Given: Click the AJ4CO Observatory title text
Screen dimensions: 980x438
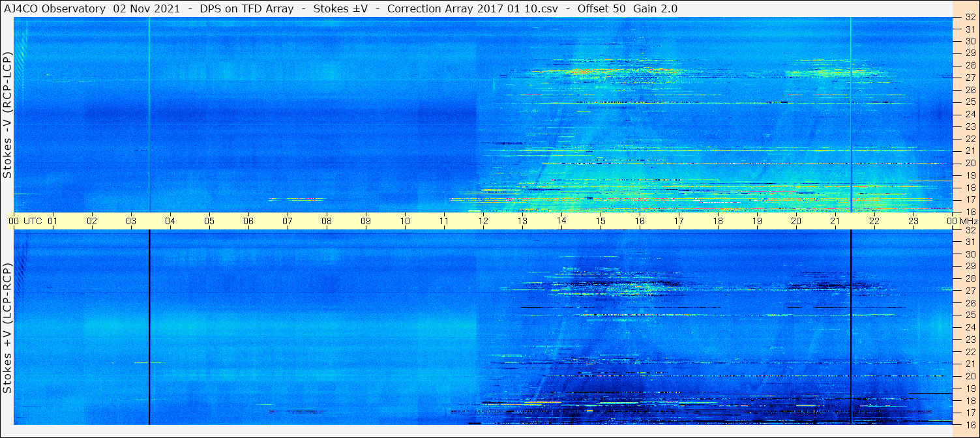Looking at the screenshot, I should coord(54,8).
